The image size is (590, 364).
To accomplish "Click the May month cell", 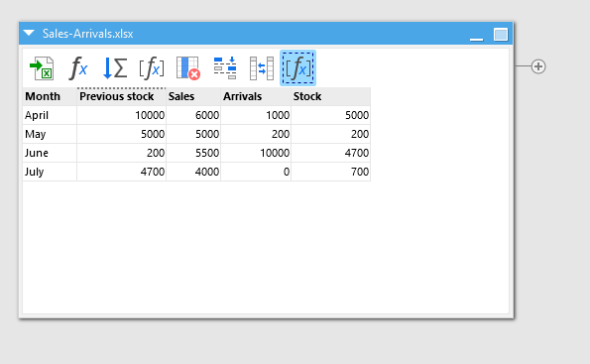I will coord(50,134).
